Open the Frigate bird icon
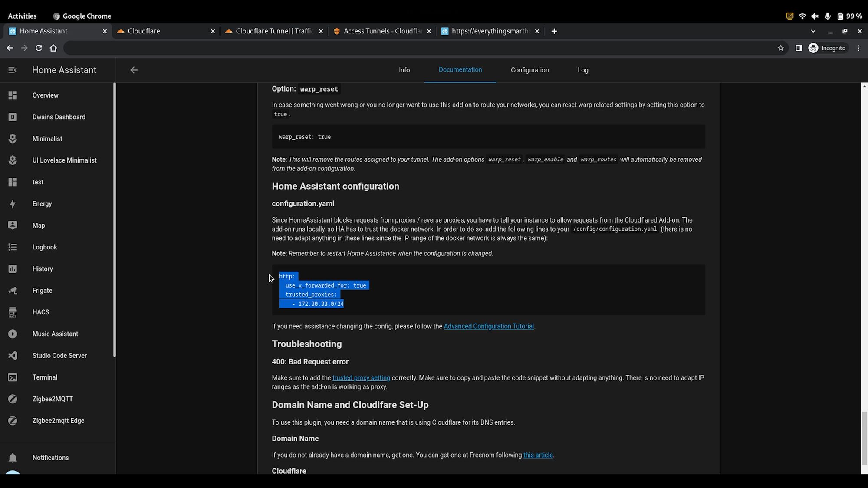This screenshot has width=868, height=488. (x=13, y=291)
